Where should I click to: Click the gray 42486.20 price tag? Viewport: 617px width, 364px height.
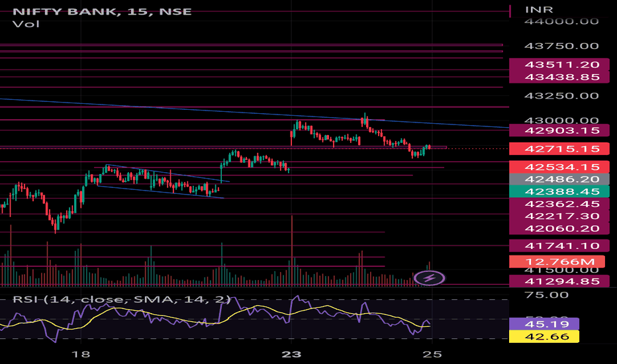click(559, 179)
